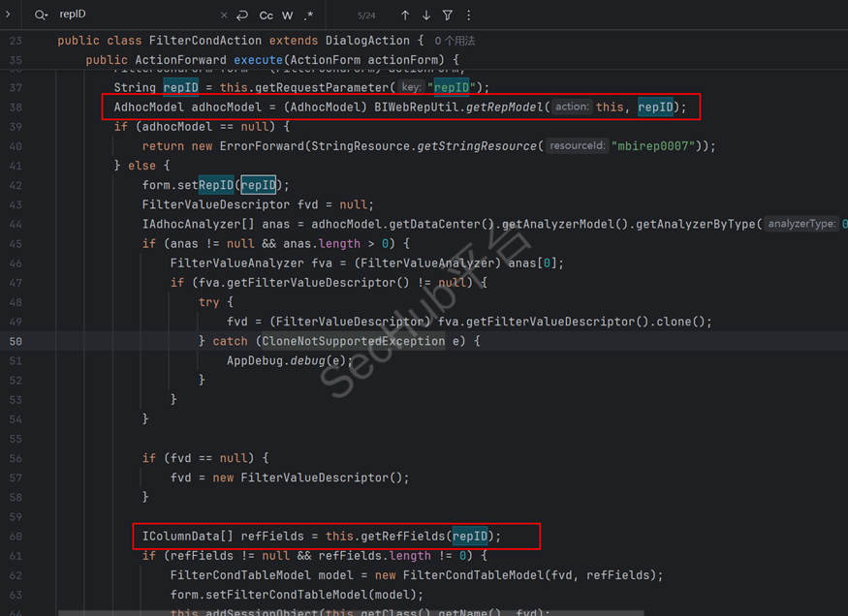
Task: Click the getRepModel method call
Action: click(507, 108)
